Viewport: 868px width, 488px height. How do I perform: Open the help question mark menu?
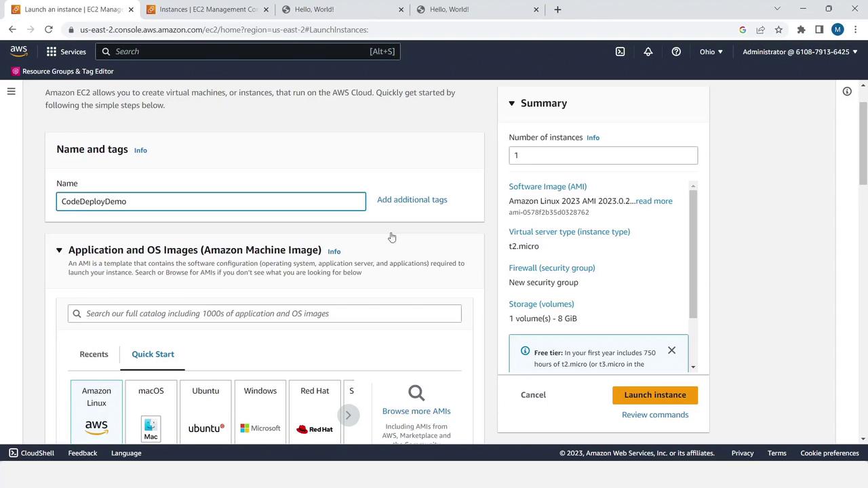[676, 52]
